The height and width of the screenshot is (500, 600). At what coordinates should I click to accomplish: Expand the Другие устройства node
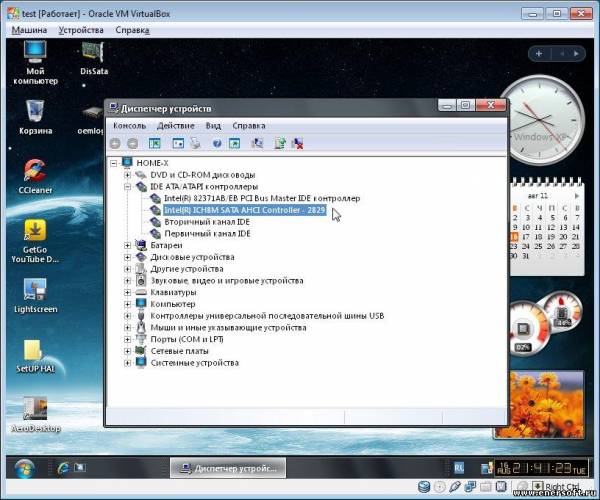[127, 269]
